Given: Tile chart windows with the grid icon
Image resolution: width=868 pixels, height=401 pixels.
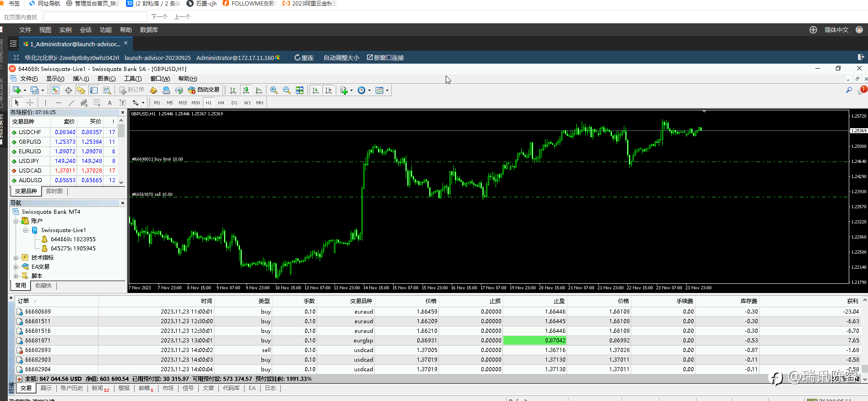Looking at the screenshot, I should click(x=300, y=90).
